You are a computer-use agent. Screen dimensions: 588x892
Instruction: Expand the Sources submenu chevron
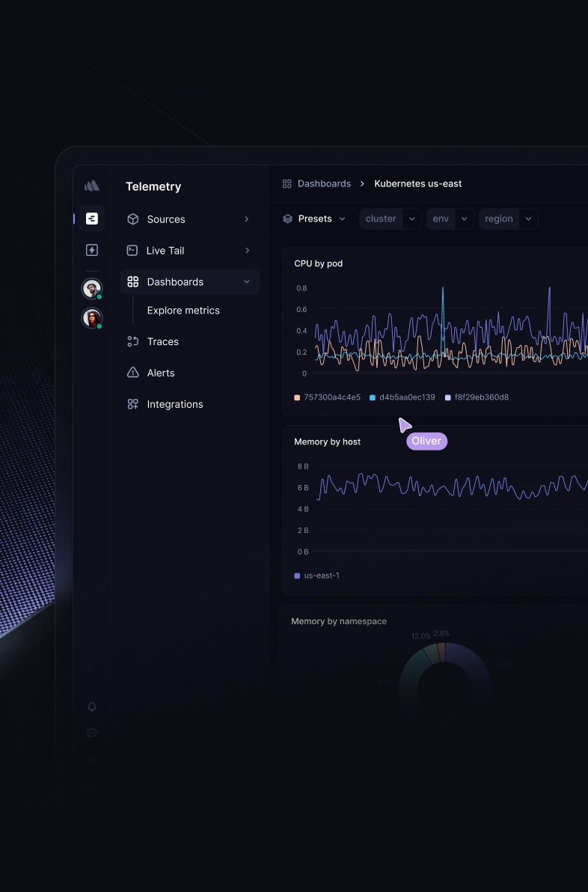tap(246, 219)
